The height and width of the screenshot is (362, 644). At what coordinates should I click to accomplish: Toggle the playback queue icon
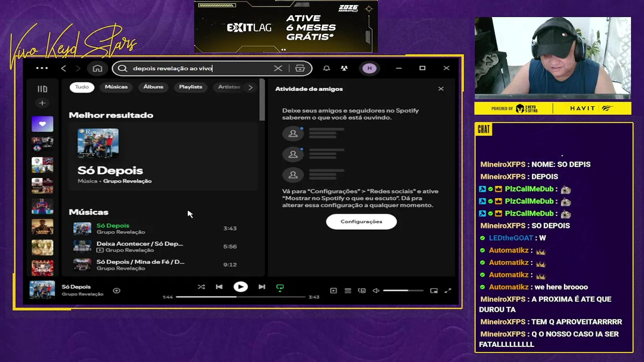(348, 291)
